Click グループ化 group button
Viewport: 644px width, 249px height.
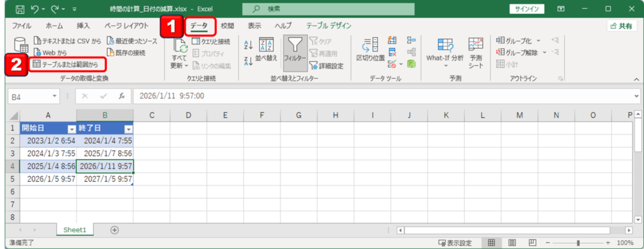coord(513,41)
